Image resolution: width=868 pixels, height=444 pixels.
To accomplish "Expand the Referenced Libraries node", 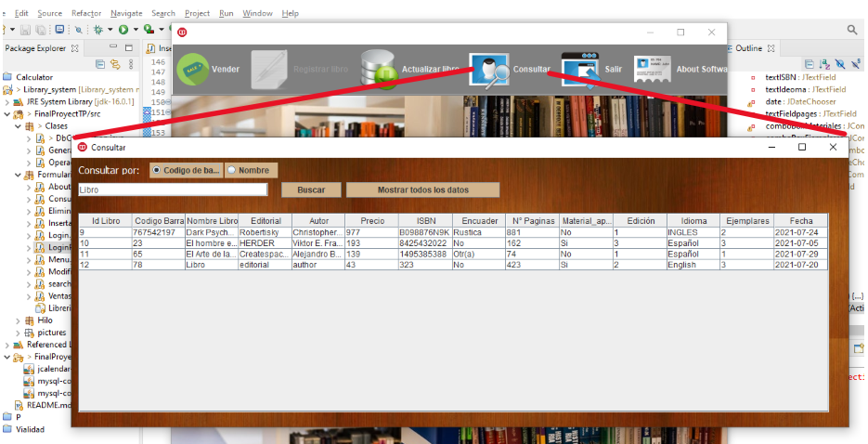I will [6, 345].
